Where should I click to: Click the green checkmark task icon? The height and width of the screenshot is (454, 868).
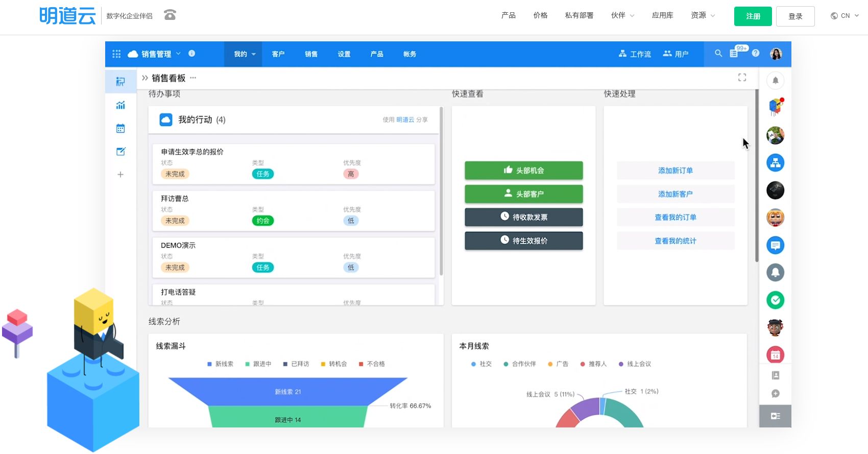click(775, 300)
